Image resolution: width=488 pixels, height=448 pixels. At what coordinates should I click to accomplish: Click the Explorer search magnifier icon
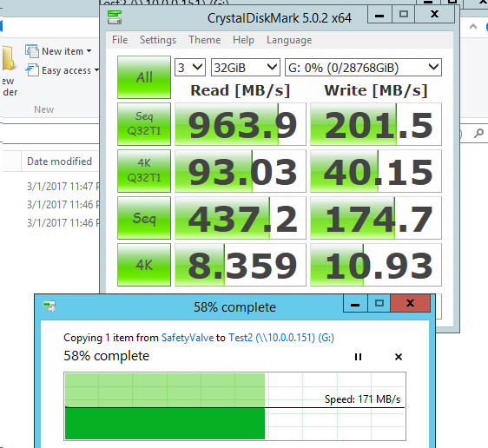point(478,134)
